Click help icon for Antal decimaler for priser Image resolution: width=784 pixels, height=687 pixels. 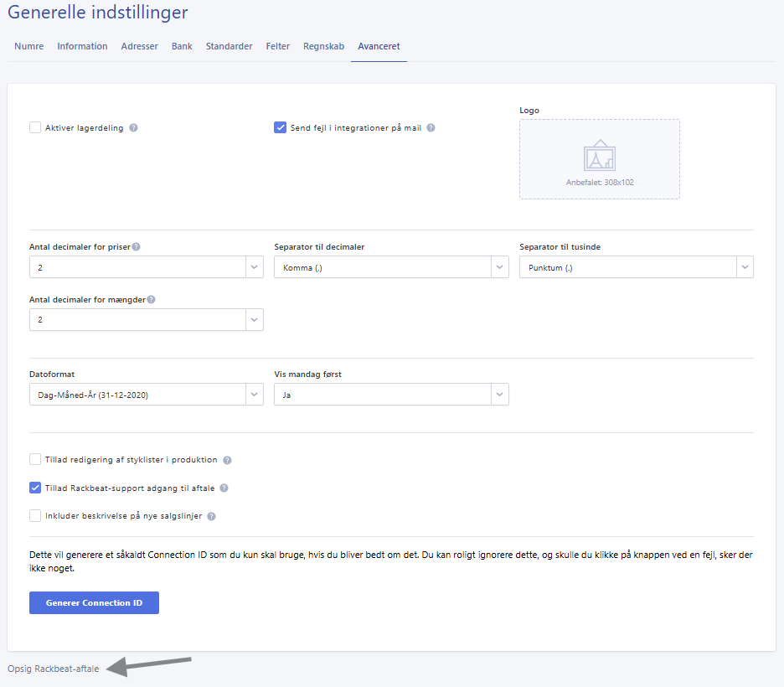click(x=136, y=247)
